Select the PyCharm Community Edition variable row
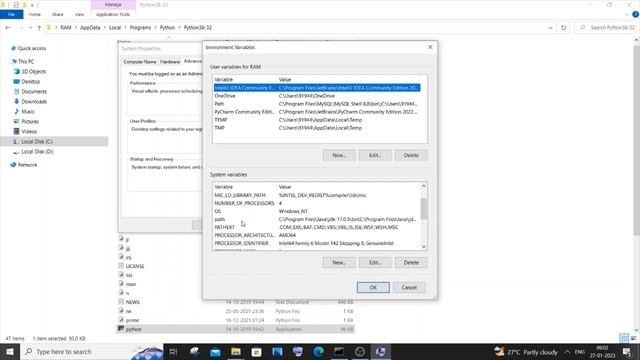Viewport: 640px width, 360px height. (317, 112)
